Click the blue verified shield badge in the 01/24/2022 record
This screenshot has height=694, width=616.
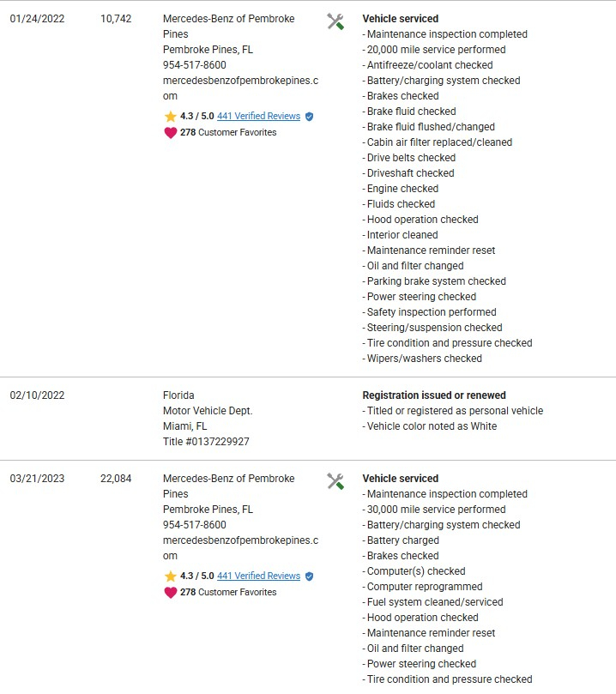click(310, 117)
